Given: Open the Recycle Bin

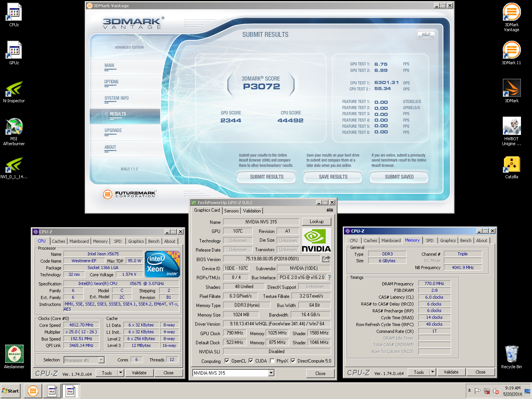Looking at the screenshot, I should point(511,357).
